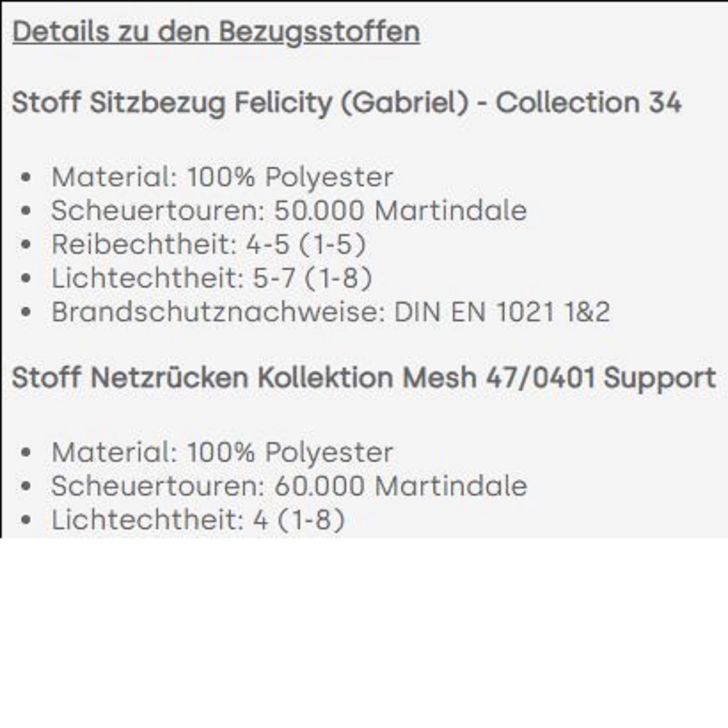Click the 'Lichtechtheit: 5-7 (1-8)' entry
728x728 pixels.
pyautogui.click(x=212, y=278)
